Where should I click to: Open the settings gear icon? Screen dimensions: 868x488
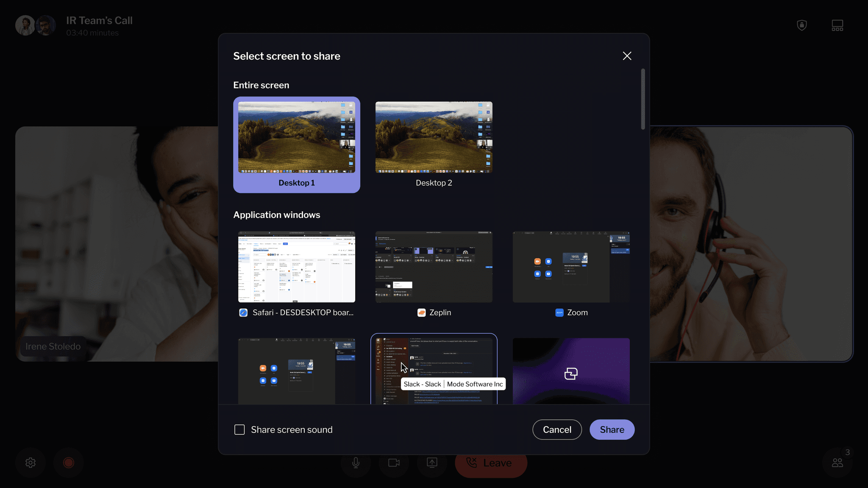31,463
